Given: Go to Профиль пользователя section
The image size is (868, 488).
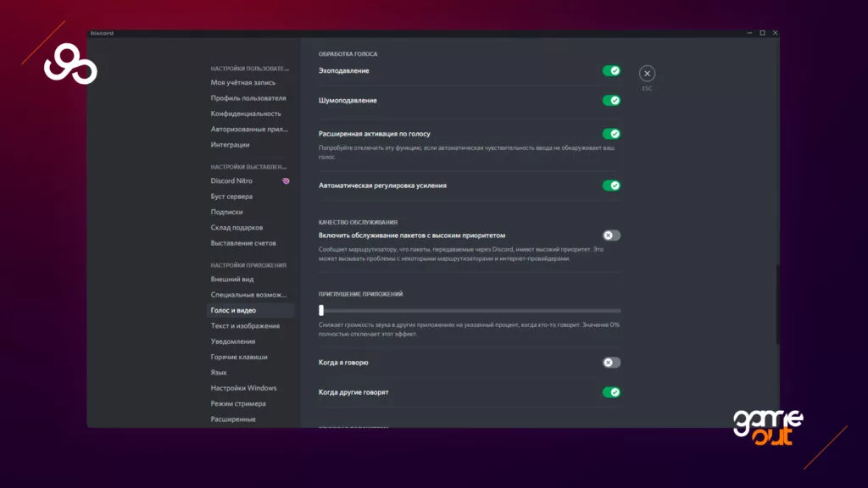Looking at the screenshot, I should (x=248, y=98).
